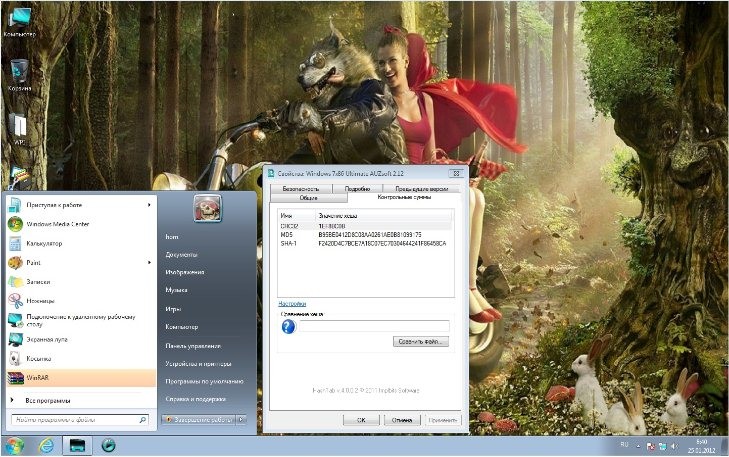Click the hash comparison input field
729x457 pixels.
click(x=374, y=326)
